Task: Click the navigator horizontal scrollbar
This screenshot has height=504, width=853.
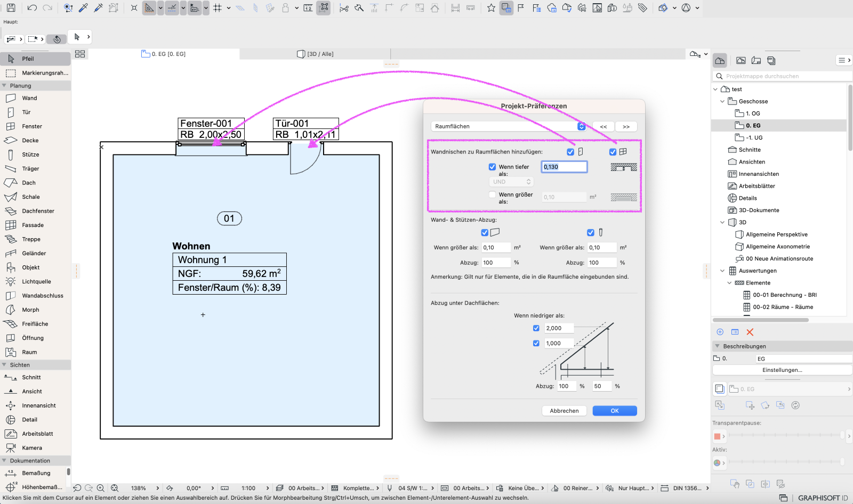Action: tap(761, 320)
